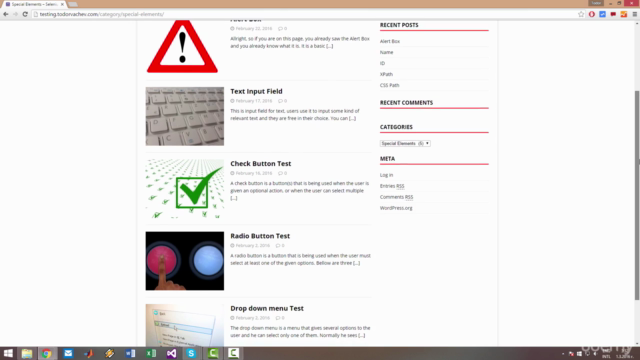Reload the page with the refresh icon
Screen dimensions: 640x360
[x=25, y=14]
